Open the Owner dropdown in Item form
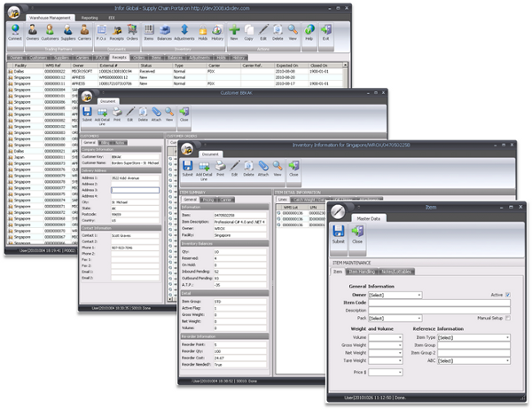Image resolution: width=532 pixels, height=410 pixels. (395, 295)
